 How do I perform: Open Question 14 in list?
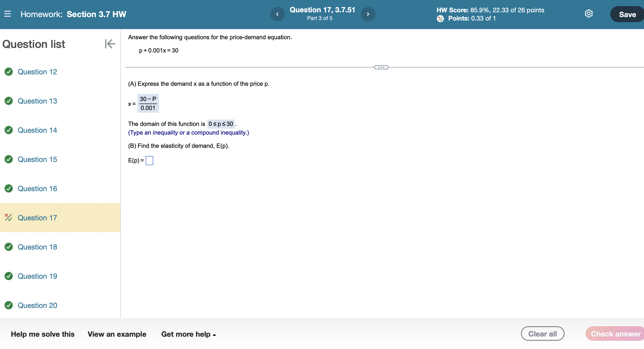pyautogui.click(x=37, y=130)
